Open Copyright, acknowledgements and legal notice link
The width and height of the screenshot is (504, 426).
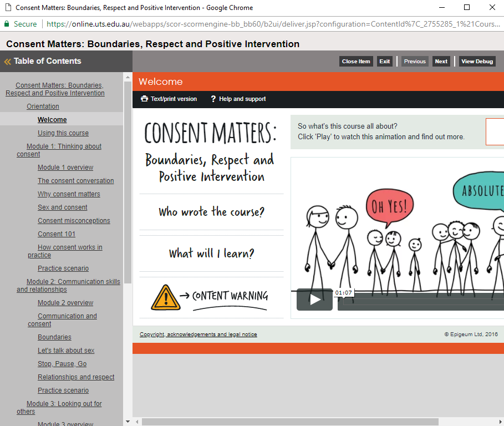(198, 334)
